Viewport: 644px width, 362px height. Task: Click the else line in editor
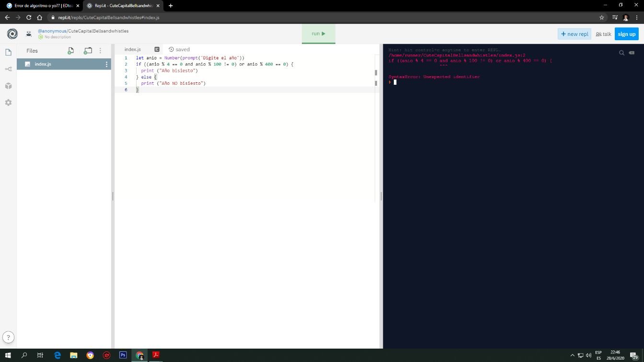146,77
